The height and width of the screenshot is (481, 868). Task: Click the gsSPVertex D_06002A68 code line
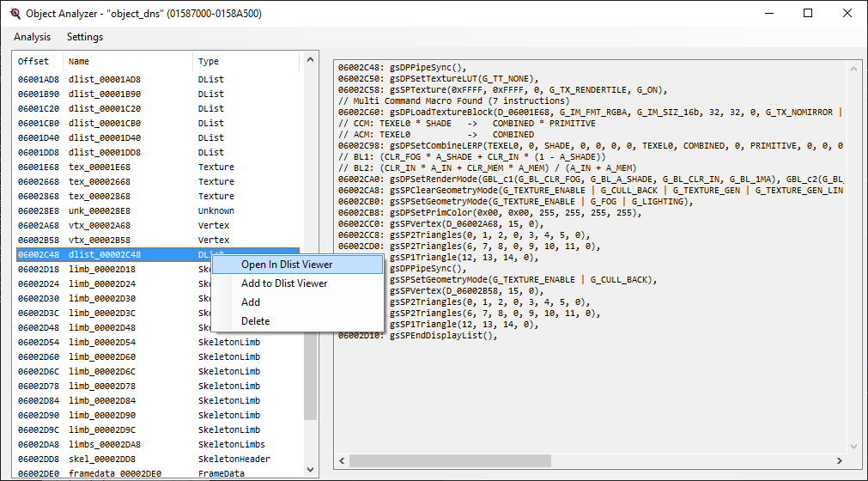[441, 224]
